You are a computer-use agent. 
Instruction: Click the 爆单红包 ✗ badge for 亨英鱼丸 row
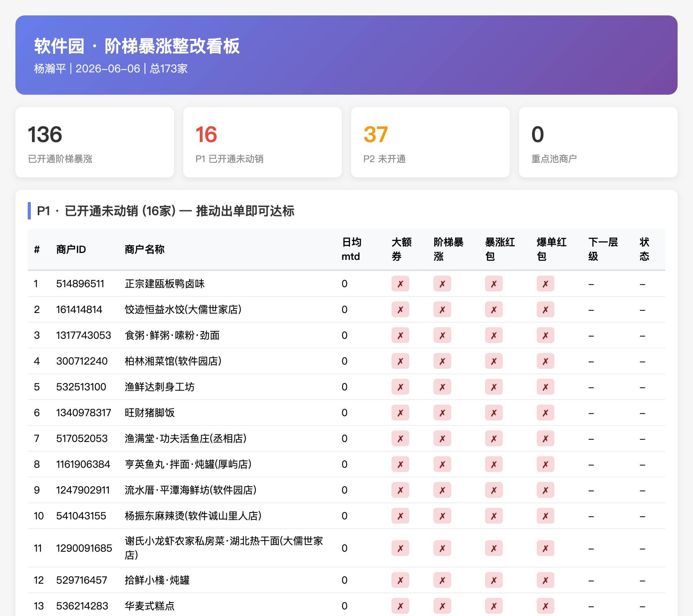(x=546, y=464)
